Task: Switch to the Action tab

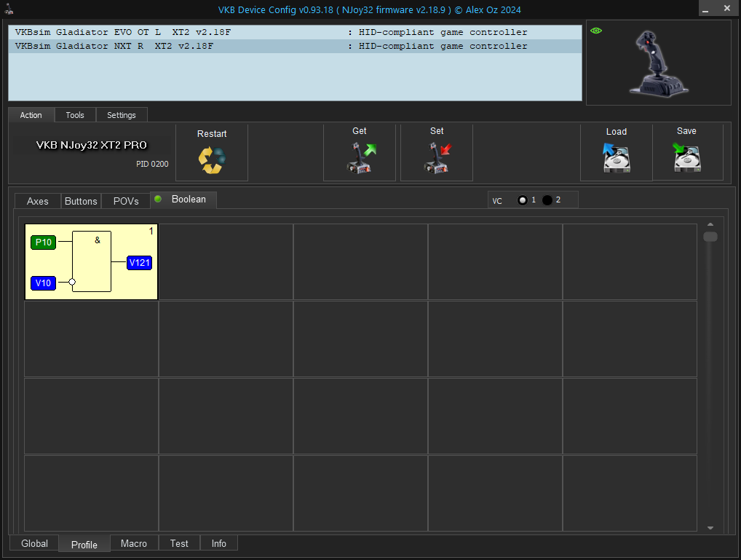Action: coord(31,115)
